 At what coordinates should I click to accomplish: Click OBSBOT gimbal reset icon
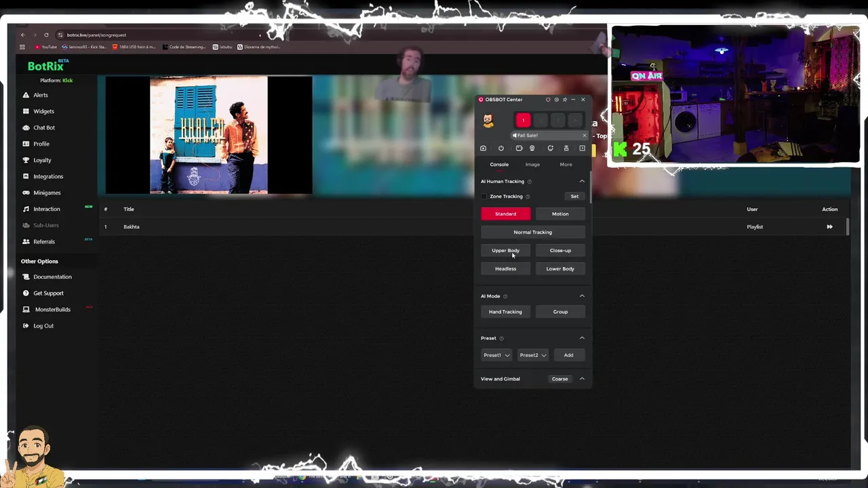(x=550, y=148)
